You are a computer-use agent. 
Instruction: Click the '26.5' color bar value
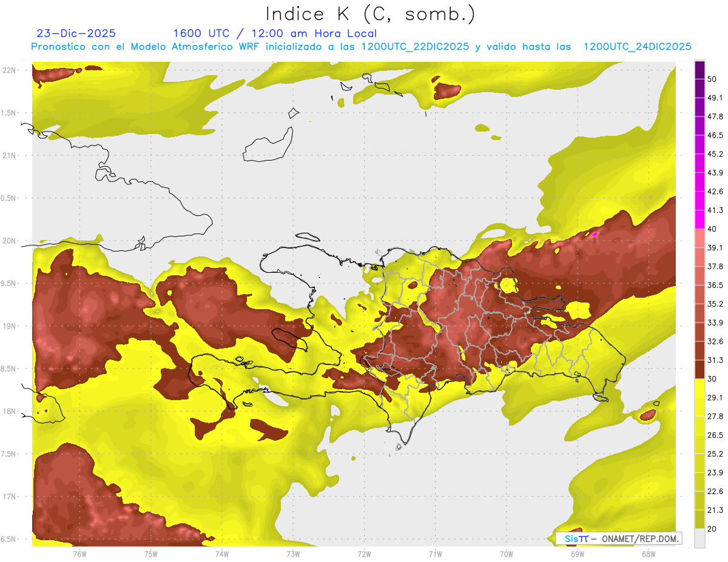pos(716,435)
